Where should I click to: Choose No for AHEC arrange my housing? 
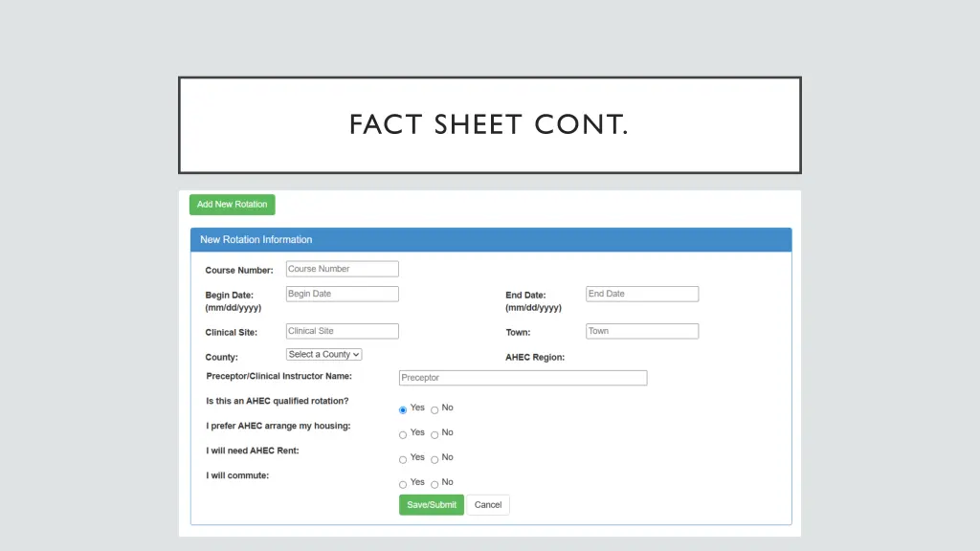point(434,435)
